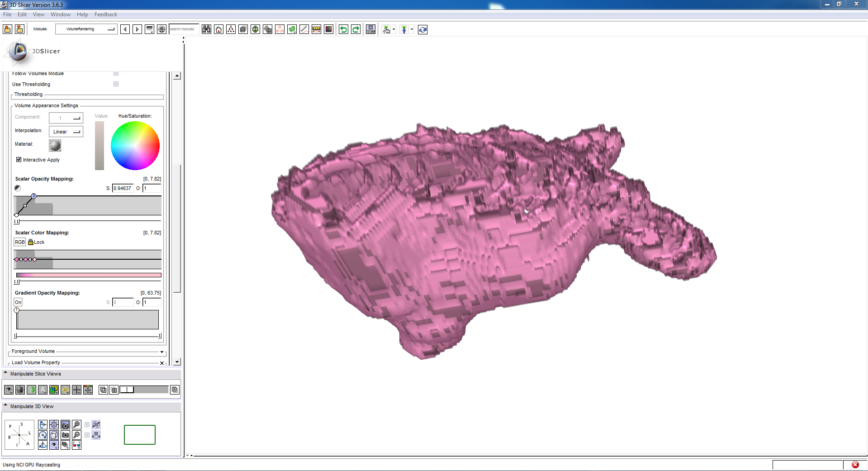Click the material preview sphere icon
The width and height of the screenshot is (868, 471).
[x=55, y=145]
